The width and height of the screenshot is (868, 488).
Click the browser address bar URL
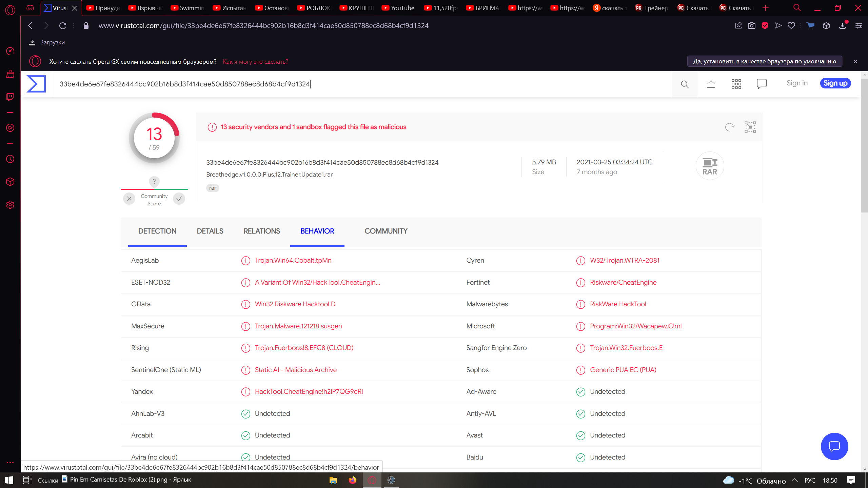coord(263,26)
